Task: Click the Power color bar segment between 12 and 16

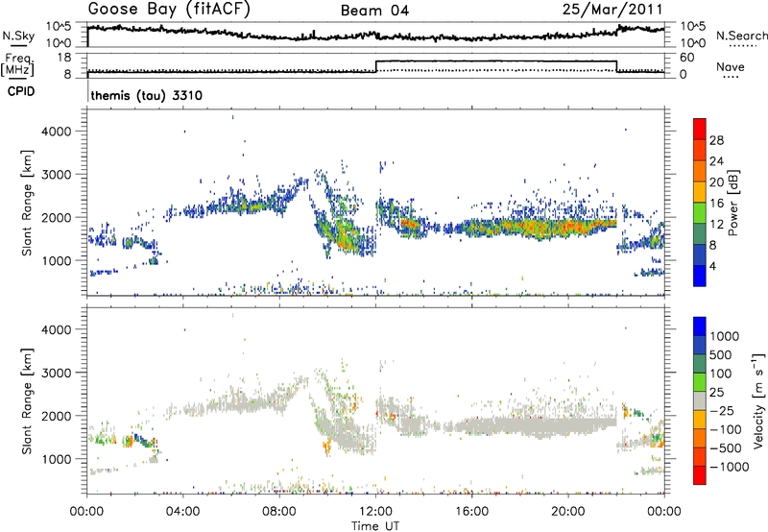Action: tap(700, 213)
